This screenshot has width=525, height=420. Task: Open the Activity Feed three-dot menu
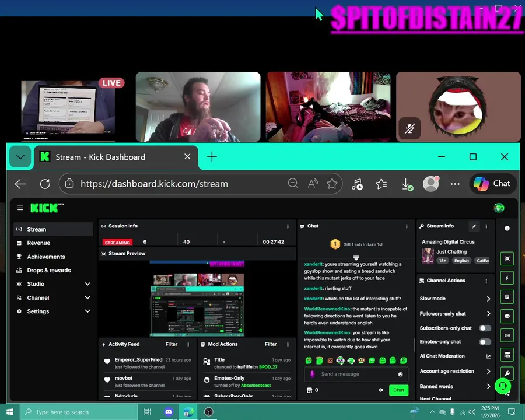point(188,344)
